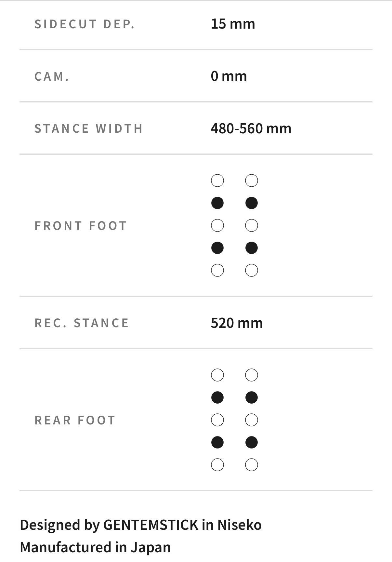Click first filled right dot under Front Foot
Image resolution: width=392 pixels, height=562 pixels.
point(252,203)
